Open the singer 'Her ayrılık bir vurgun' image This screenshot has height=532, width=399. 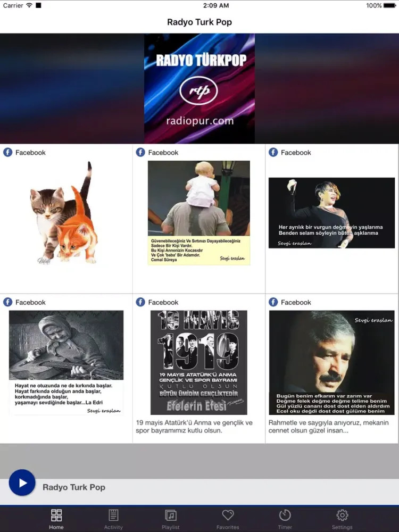[x=331, y=213]
